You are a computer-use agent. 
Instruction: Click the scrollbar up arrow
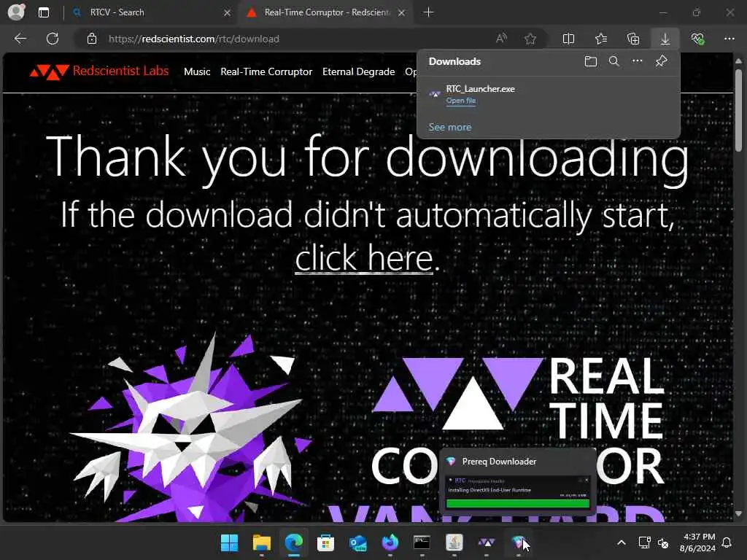(738, 61)
